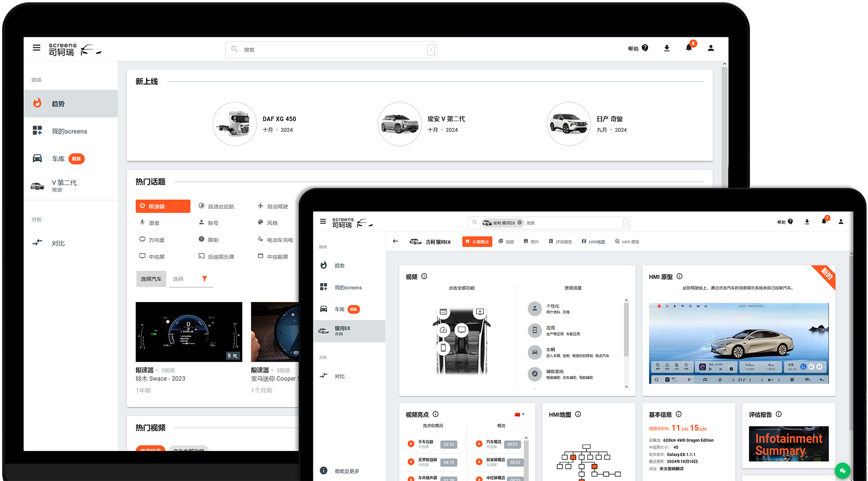The width and height of the screenshot is (868, 481).
Task: Open 选择 car filter dropdown
Action: [x=191, y=279]
